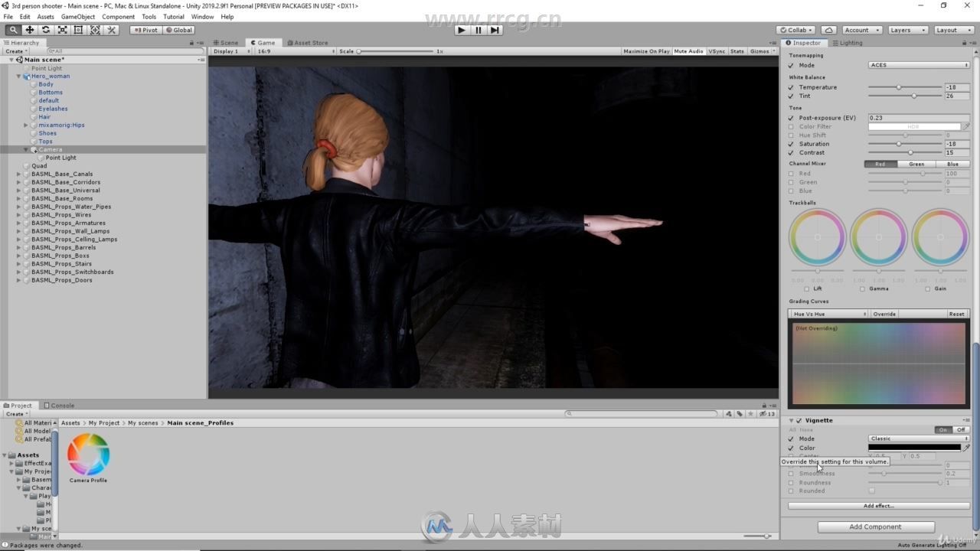Screen dimensions: 980x551
Task: Toggle Post-exposure override checkbox
Action: pos(792,118)
